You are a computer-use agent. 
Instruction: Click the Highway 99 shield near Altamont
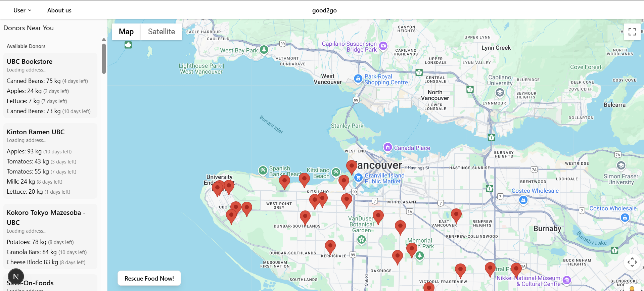283,44
